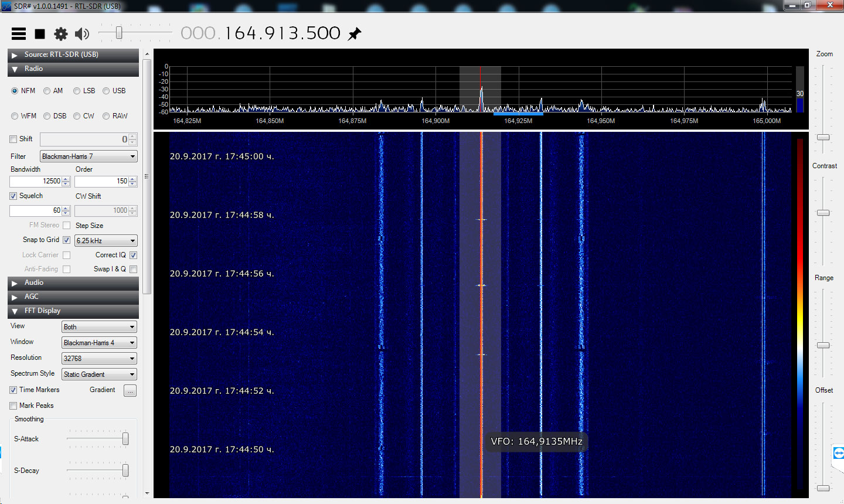Adjust the Contrast slider
This screenshot has width=844, height=504.
823,213
